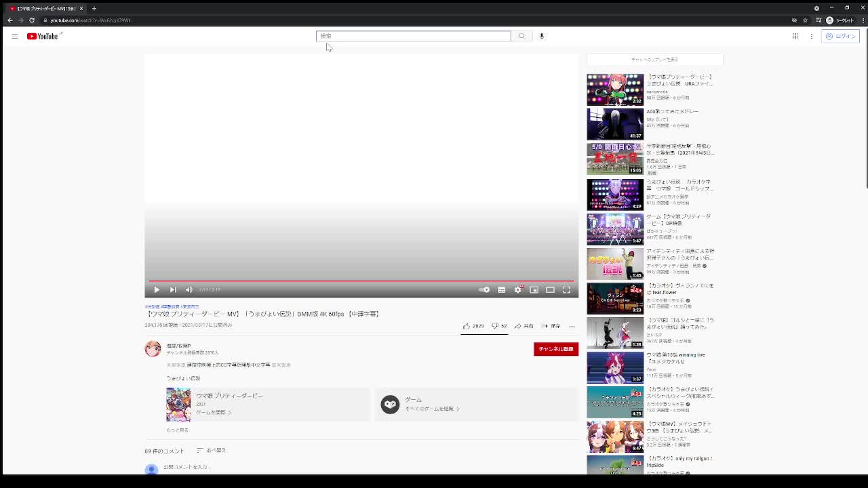Focus the YouTube search box
The image size is (868, 488).
[413, 36]
